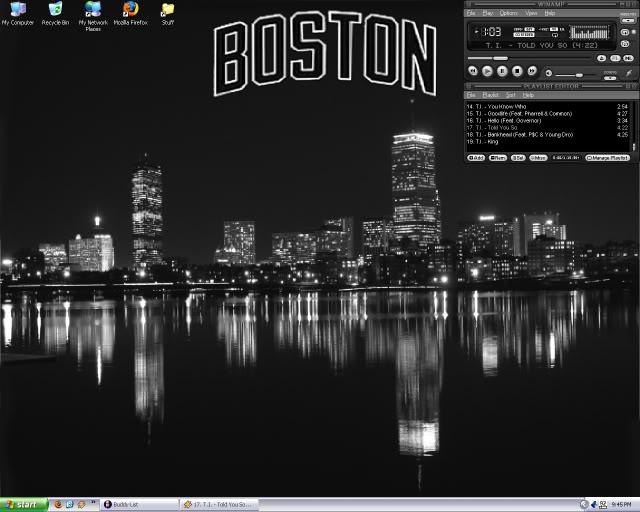The height and width of the screenshot is (512, 640).
Task: Click the Manage Playlist button
Action: pos(607,158)
